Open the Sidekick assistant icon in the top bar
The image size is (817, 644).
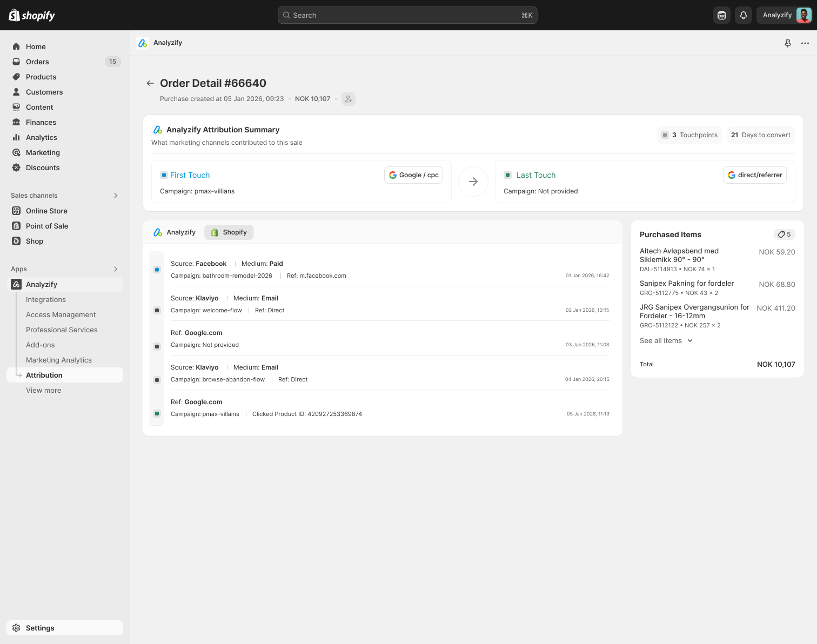722,15
